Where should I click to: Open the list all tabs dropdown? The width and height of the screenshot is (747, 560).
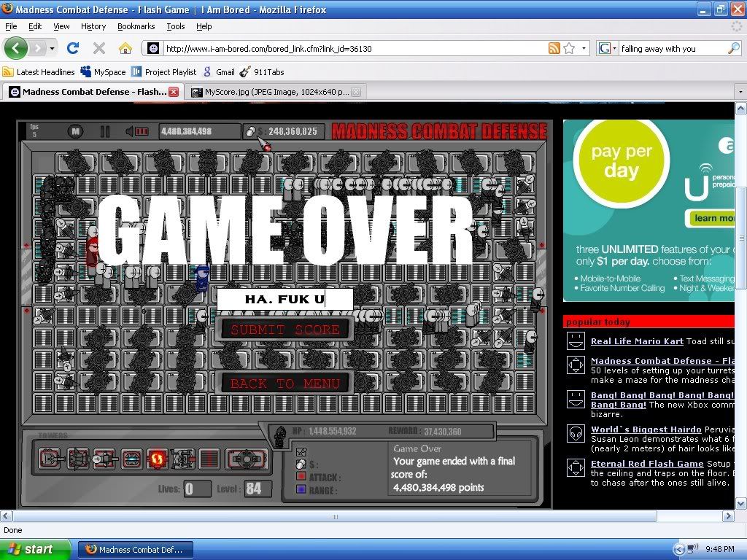[740, 91]
